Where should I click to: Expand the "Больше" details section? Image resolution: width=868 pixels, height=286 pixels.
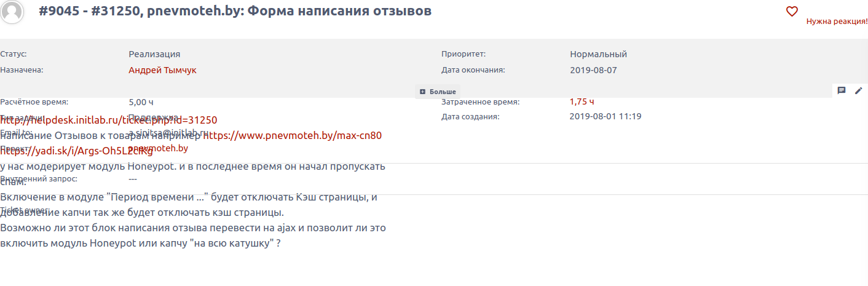pos(438,92)
